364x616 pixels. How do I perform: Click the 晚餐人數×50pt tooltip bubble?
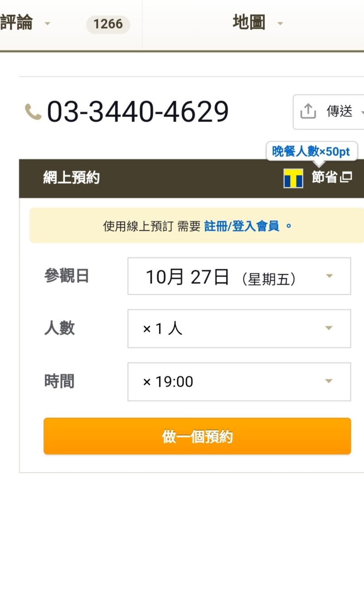(x=311, y=151)
